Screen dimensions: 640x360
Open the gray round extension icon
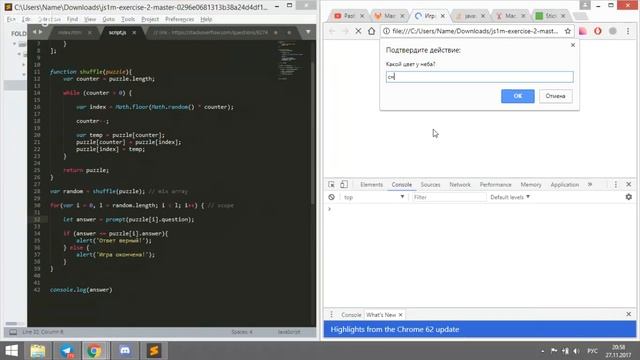pos(613,31)
